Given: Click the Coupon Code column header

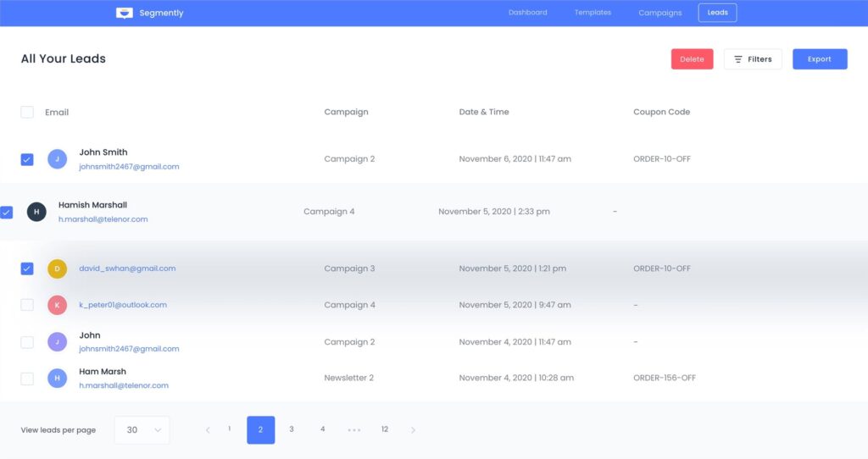Looking at the screenshot, I should click(661, 112).
